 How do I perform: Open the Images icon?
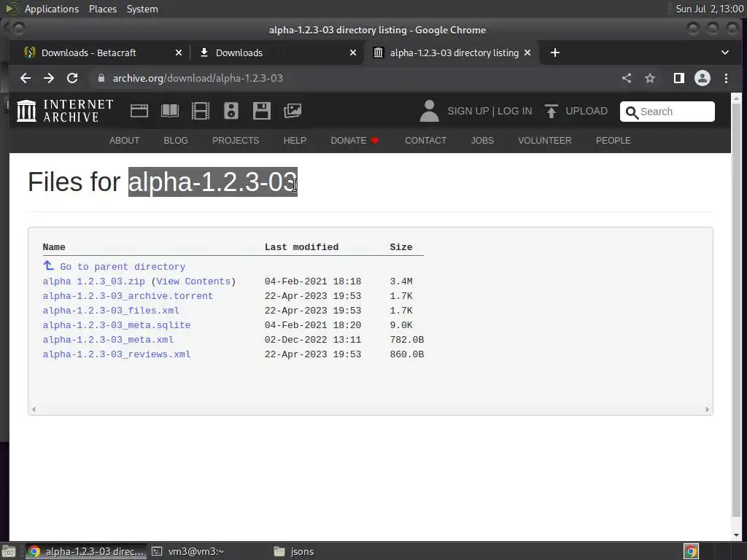[x=293, y=111]
